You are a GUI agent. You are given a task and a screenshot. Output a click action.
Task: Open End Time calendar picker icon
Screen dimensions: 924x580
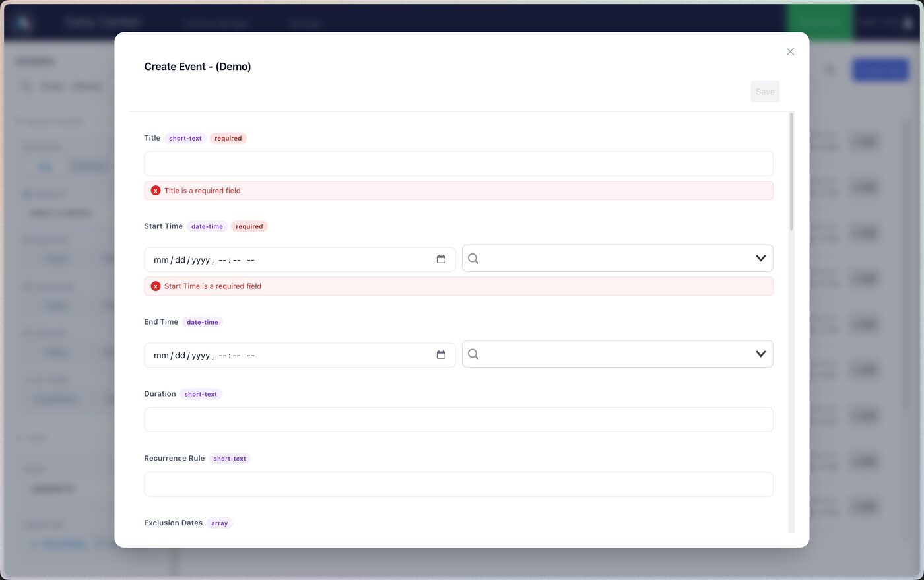pyautogui.click(x=441, y=355)
